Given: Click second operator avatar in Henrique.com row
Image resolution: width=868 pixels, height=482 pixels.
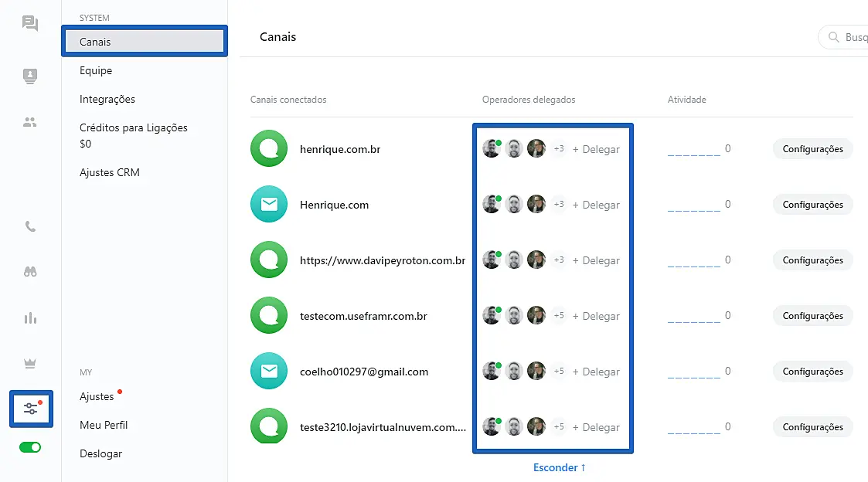Looking at the screenshot, I should [514, 204].
